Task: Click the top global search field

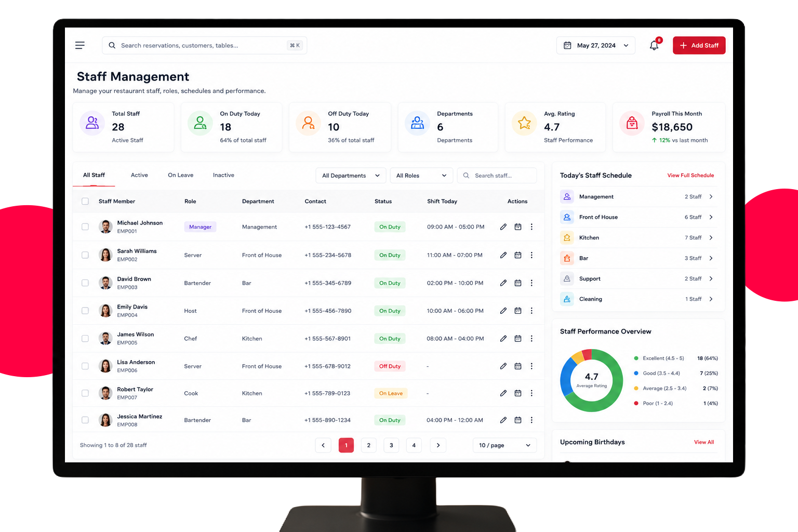Action: point(205,45)
